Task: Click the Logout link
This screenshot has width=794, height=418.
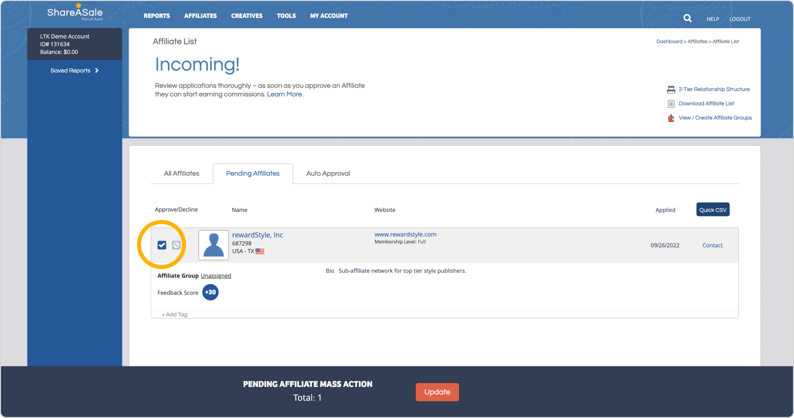Action: point(740,19)
